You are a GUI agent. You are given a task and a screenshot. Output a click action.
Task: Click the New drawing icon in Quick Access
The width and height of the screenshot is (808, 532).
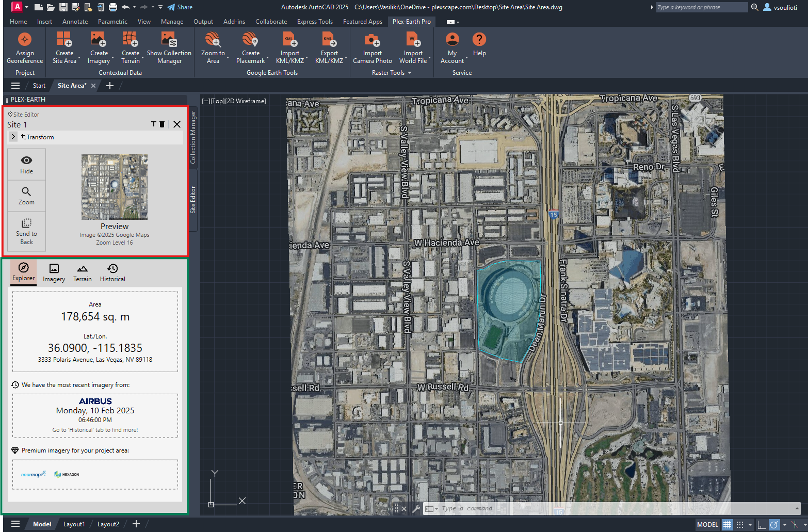(39, 7)
